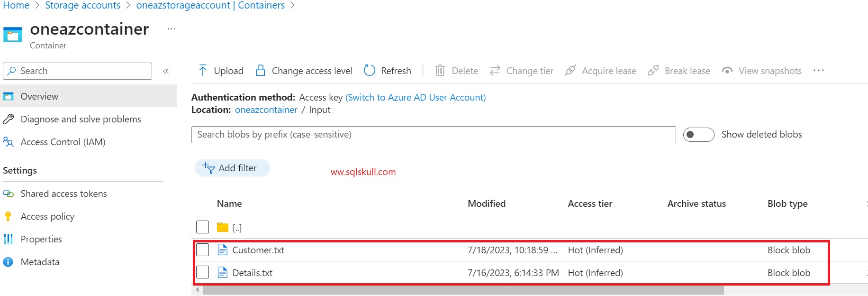This screenshot has height=296, width=868.
Task: Click the scrollbar left arrow
Action: tap(197, 290)
